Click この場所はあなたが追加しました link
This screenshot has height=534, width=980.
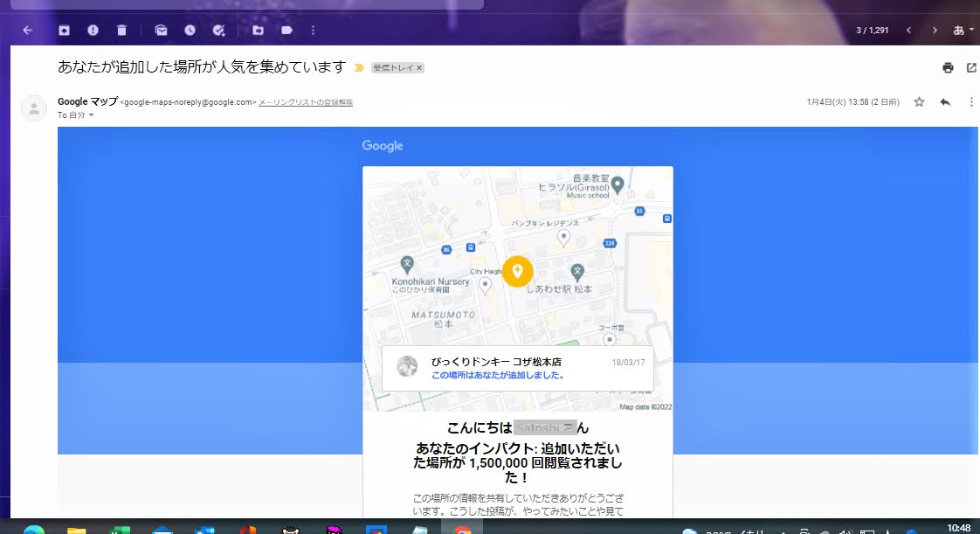point(498,375)
